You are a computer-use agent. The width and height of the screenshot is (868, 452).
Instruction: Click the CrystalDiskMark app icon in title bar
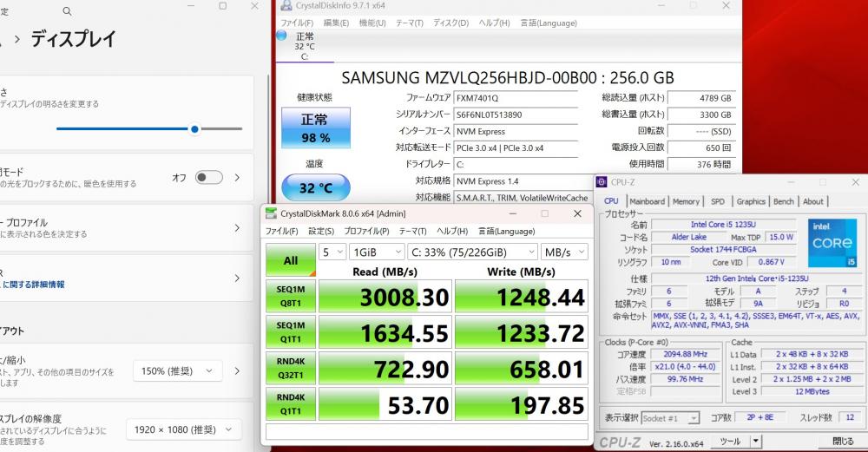[x=271, y=213]
